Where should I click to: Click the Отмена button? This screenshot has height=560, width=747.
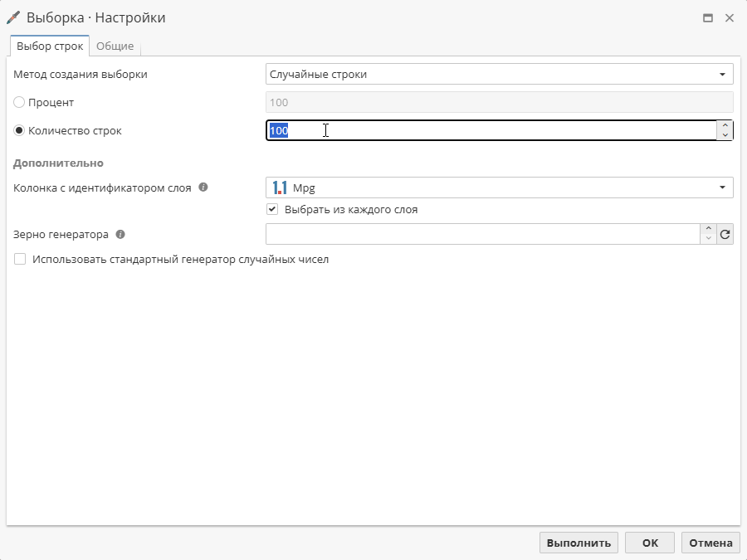pos(710,543)
